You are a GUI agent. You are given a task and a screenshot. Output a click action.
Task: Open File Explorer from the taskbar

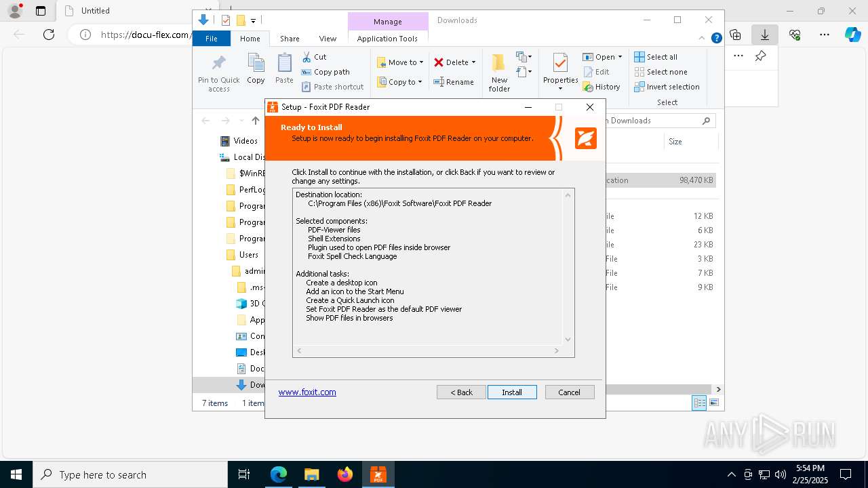(311, 475)
